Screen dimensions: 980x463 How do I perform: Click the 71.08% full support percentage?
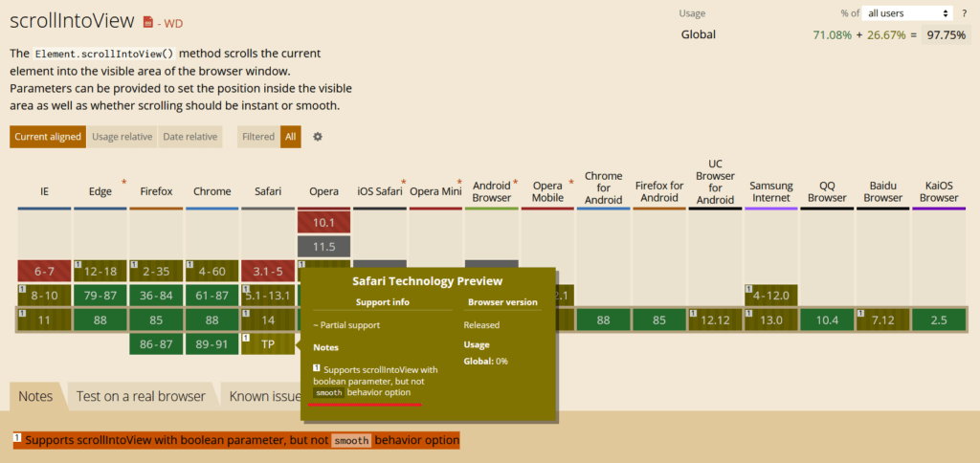(x=832, y=35)
